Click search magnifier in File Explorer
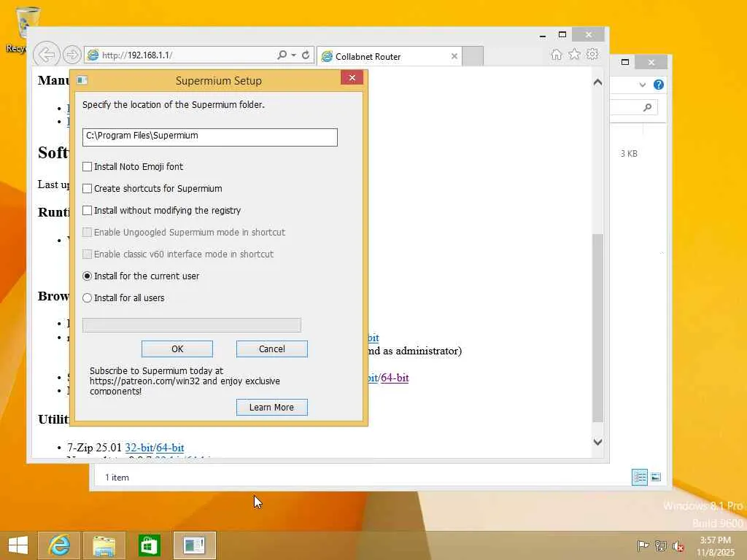Viewport: 747px width, 560px height. tap(647, 108)
